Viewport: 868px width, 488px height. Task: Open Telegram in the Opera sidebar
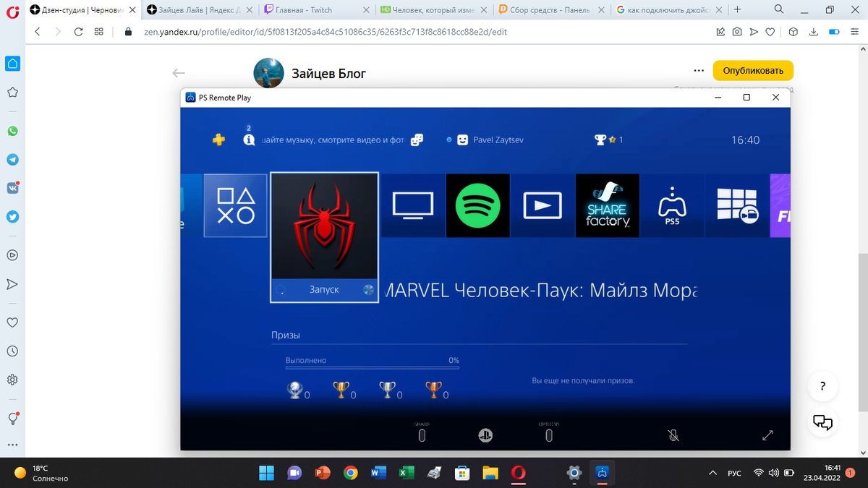pyautogui.click(x=12, y=159)
